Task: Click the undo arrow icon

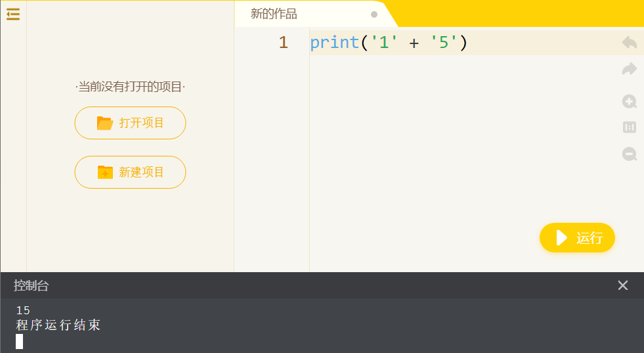Action: pos(629,42)
